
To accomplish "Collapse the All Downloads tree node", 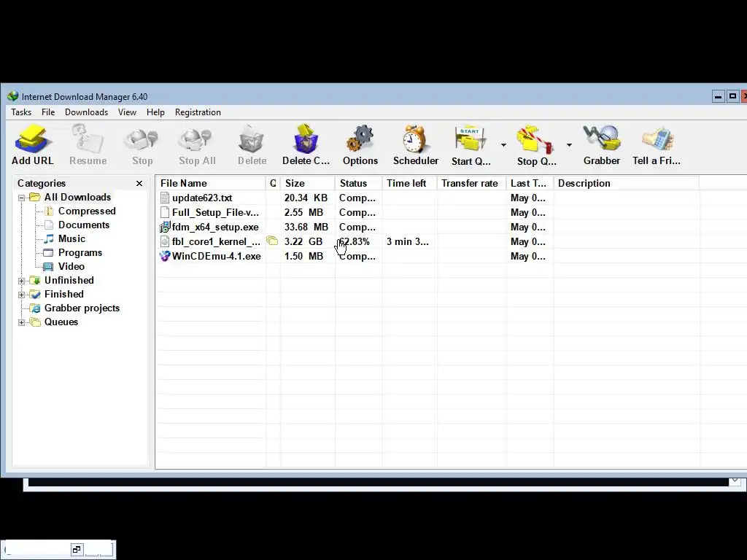I will pyautogui.click(x=21, y=198).
